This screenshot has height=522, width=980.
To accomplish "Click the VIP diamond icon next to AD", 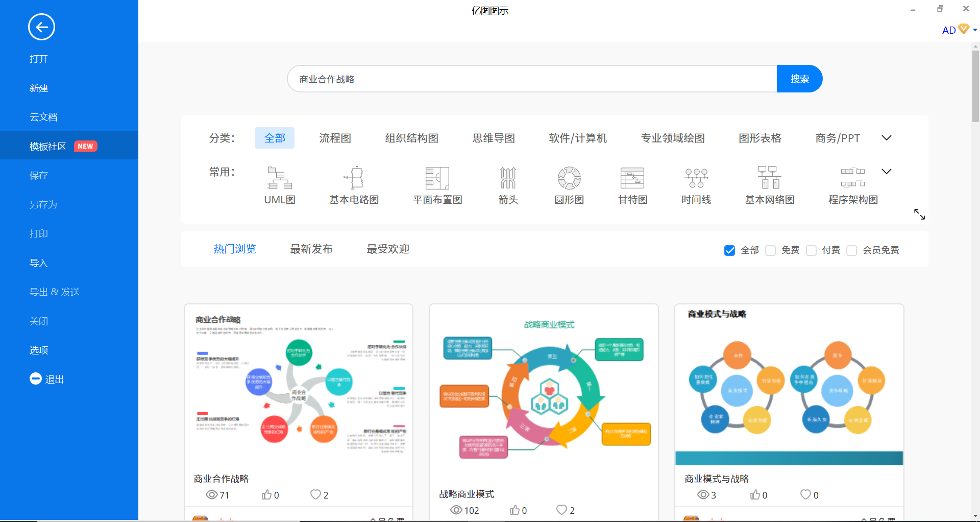I will (964, 29).
